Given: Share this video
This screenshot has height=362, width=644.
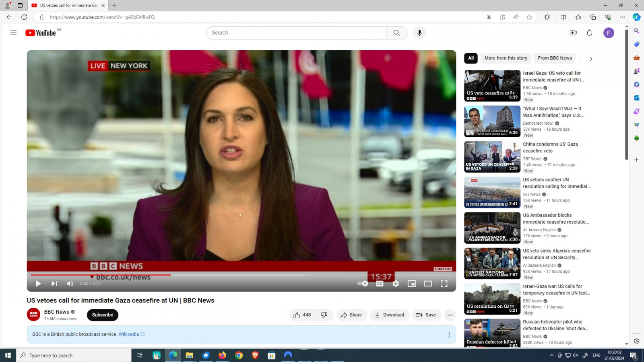Looking at the screenshot, I should pyautogui.click(x=351, y=315).
